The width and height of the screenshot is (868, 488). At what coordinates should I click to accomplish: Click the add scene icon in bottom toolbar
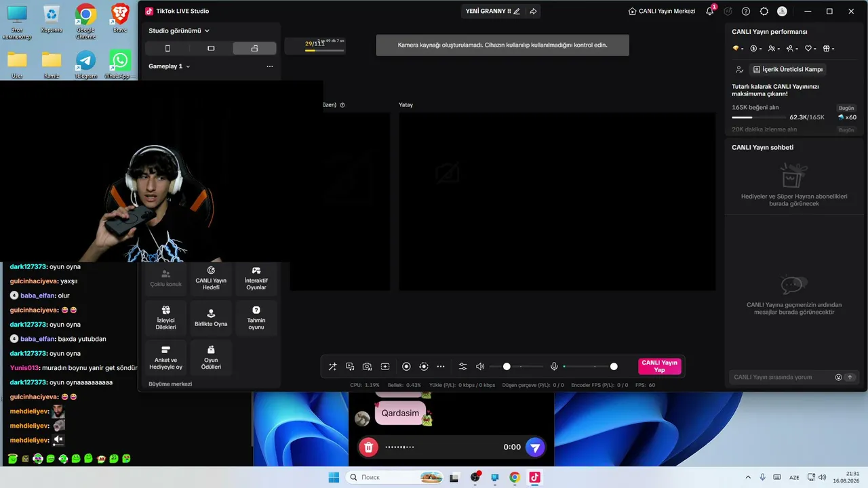(x=385, y=367)
